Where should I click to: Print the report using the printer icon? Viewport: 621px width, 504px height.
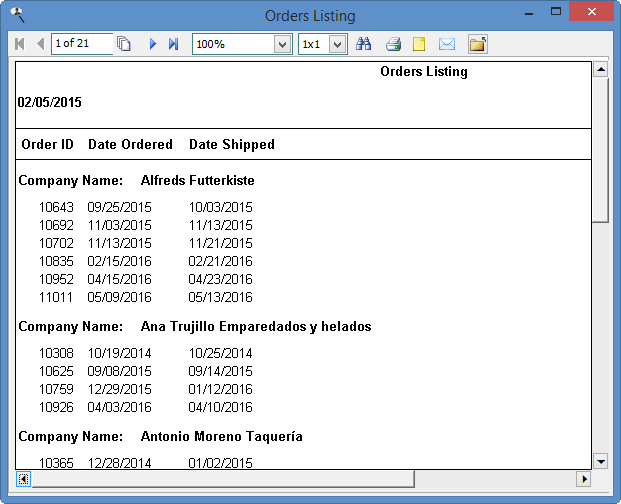pyautogui.click(x=394, y=44)
